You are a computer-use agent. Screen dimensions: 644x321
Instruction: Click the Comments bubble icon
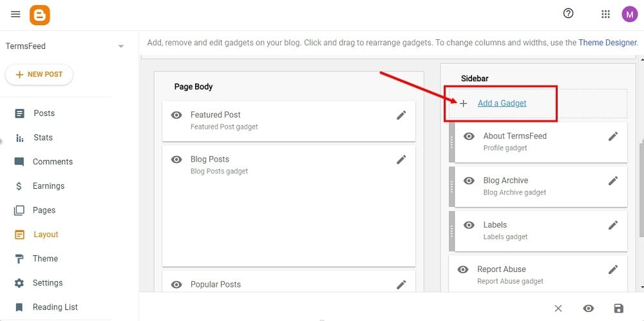click(x=19, y=162)
